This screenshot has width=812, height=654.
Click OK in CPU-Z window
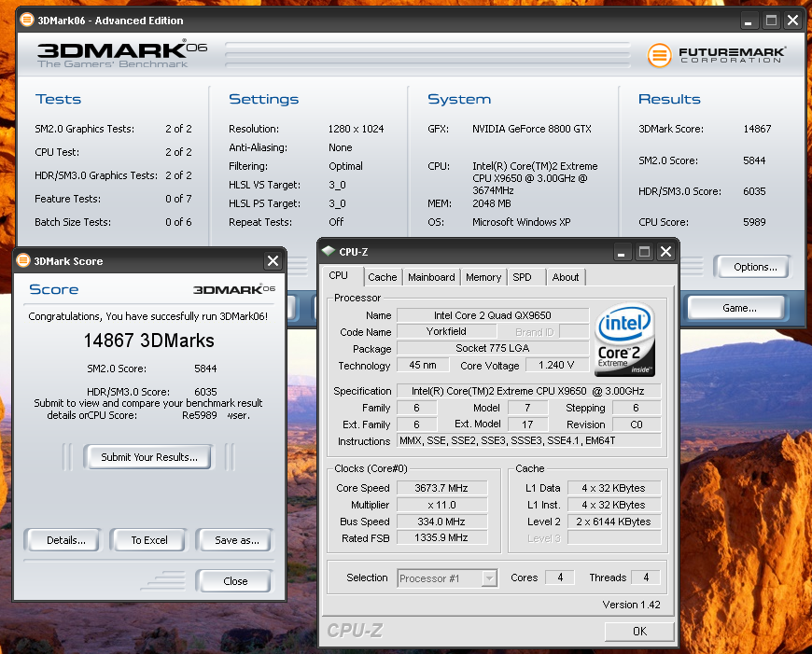pyautogui.click(x=639, y=632)
